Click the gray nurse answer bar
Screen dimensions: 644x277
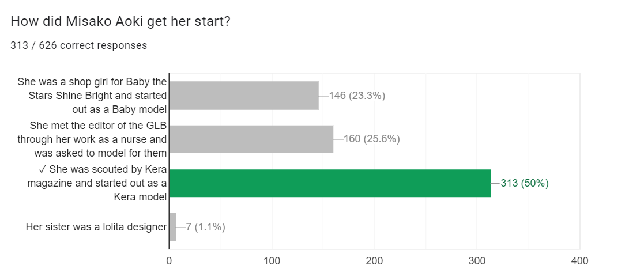(x=251, y=139)
